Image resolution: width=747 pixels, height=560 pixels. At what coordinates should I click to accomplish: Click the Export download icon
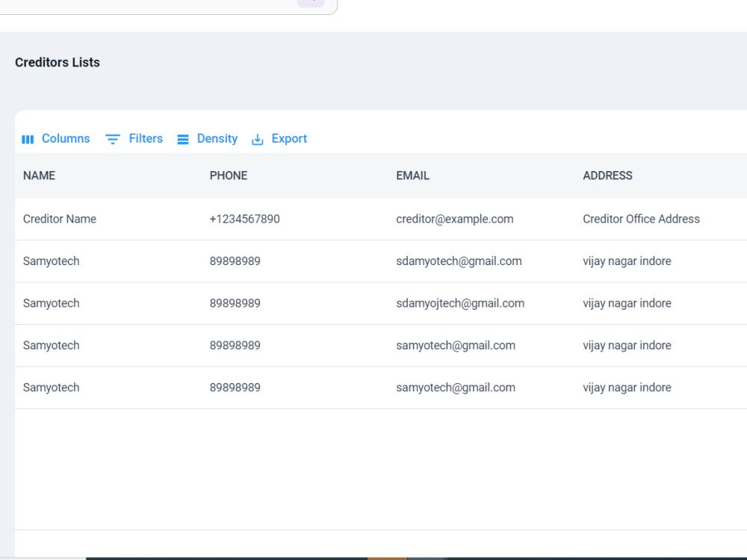click(x=257, y=139)
